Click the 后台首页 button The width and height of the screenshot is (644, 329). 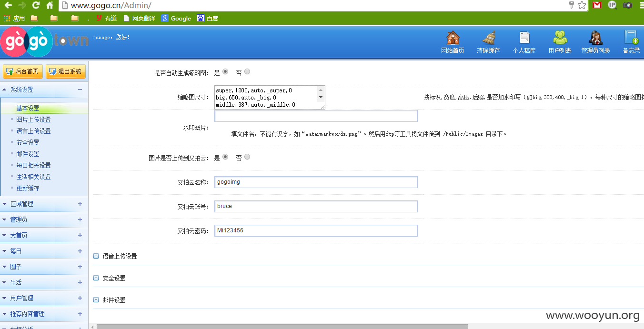[23, 71]
